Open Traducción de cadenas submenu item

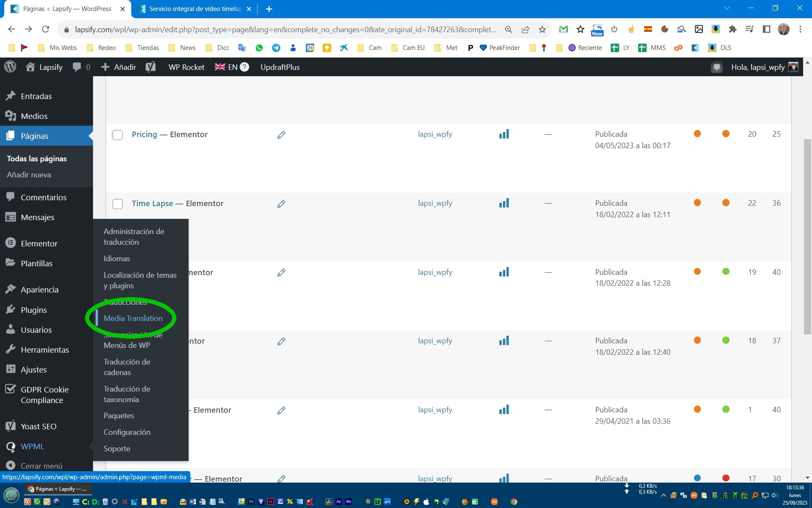click(x=127, y=367)
